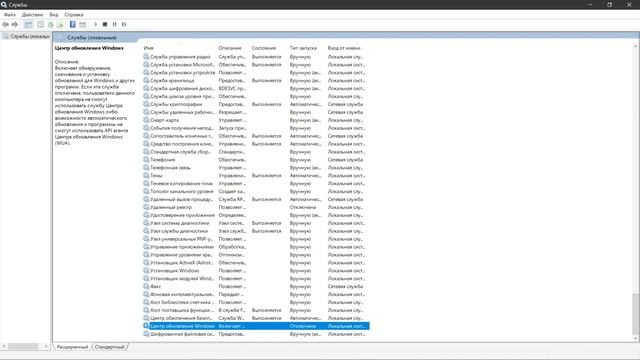Export list toolbar icon

tap(60, 24)
